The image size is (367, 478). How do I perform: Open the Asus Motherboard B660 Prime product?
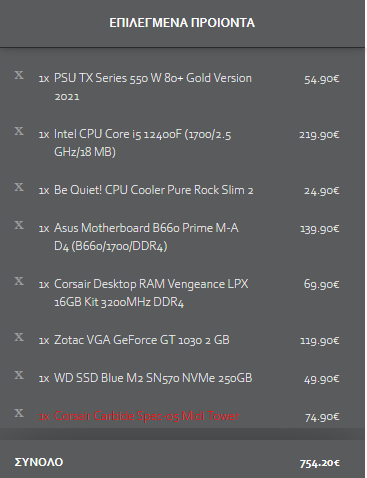146,237
